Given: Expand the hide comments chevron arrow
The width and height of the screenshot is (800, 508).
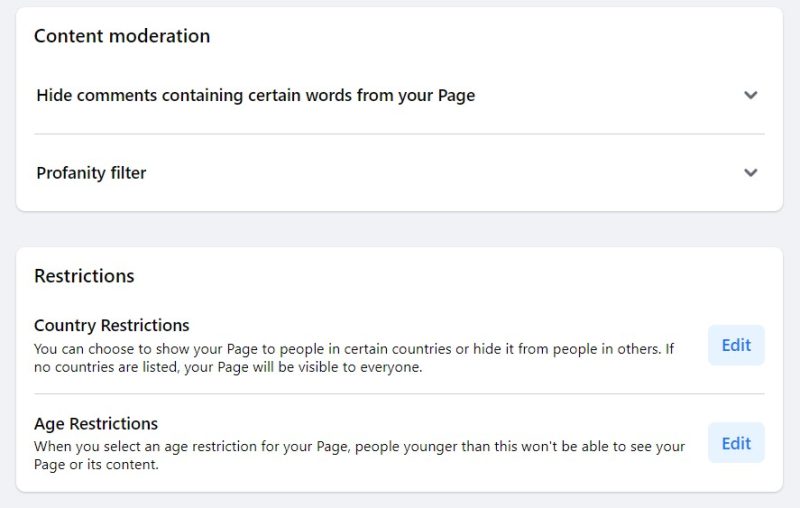Looking at the screenshot, I should 751,95.
